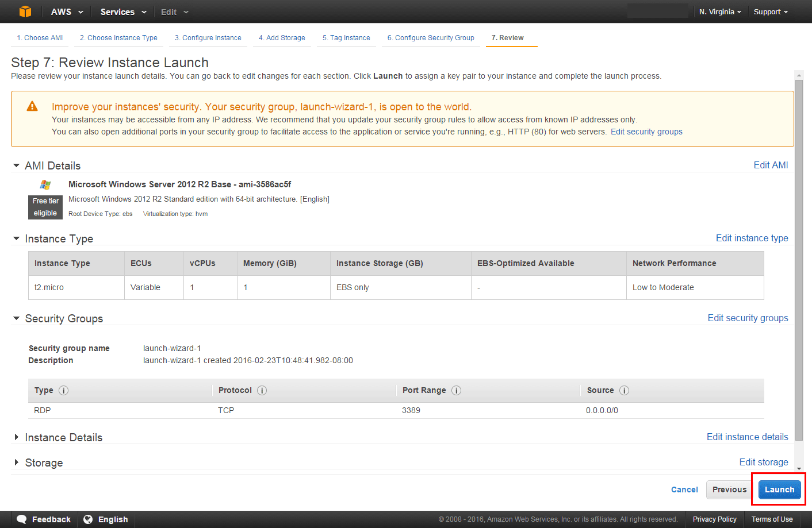Viewport: 812px width, 528px height.
Task: Click the Windows logo AMI icon
Action: click(x=45, y=184)
